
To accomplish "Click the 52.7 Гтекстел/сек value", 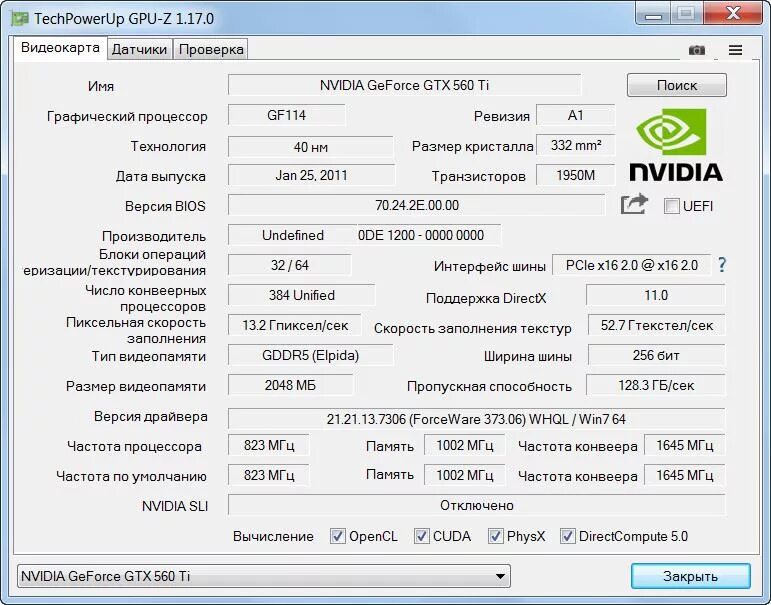I will click(656, 325).
